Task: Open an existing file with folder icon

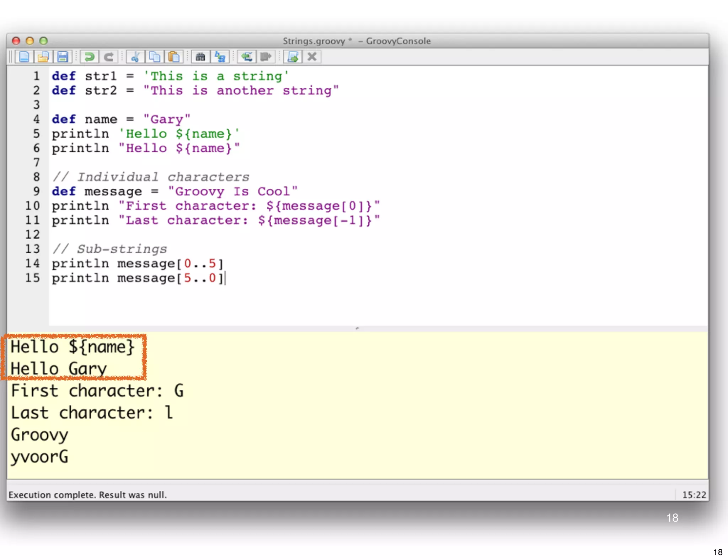Action: point(43,57)
